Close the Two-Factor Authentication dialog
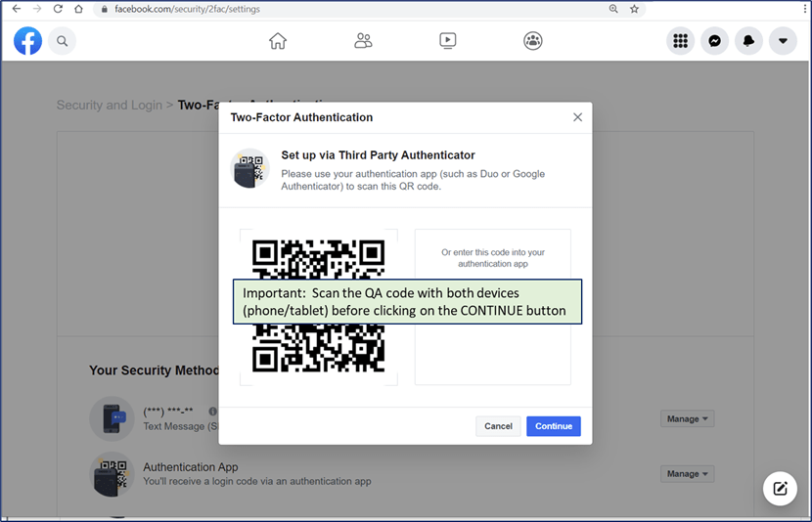 (x=577, y=117)
